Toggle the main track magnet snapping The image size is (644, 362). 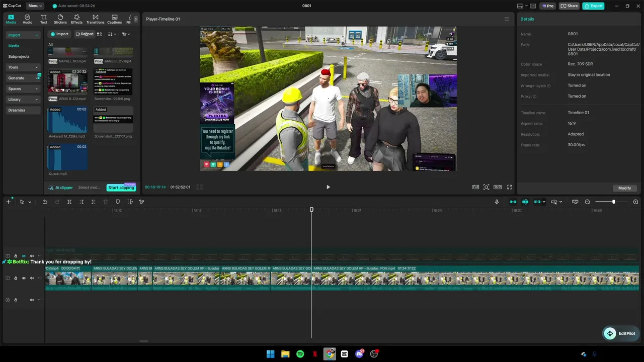[x=513, y=202]
